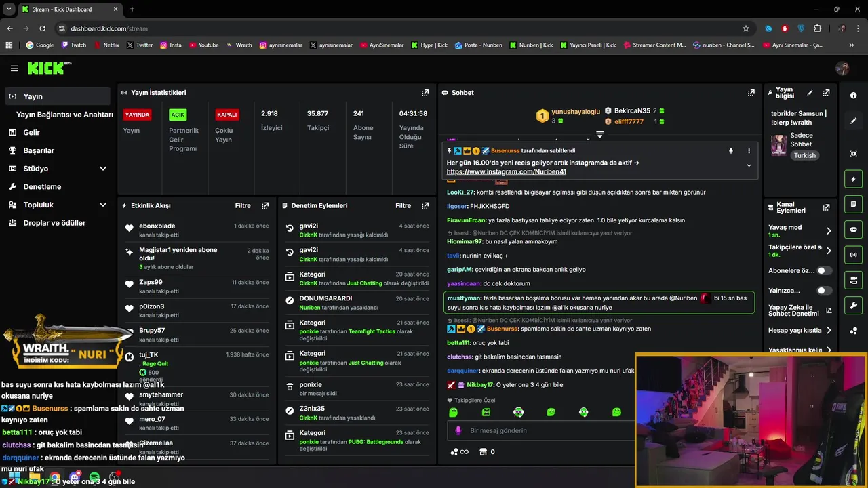The image size is (868, 488).
Task: Expand the pinned message chevron
Action: coord(749,165)
